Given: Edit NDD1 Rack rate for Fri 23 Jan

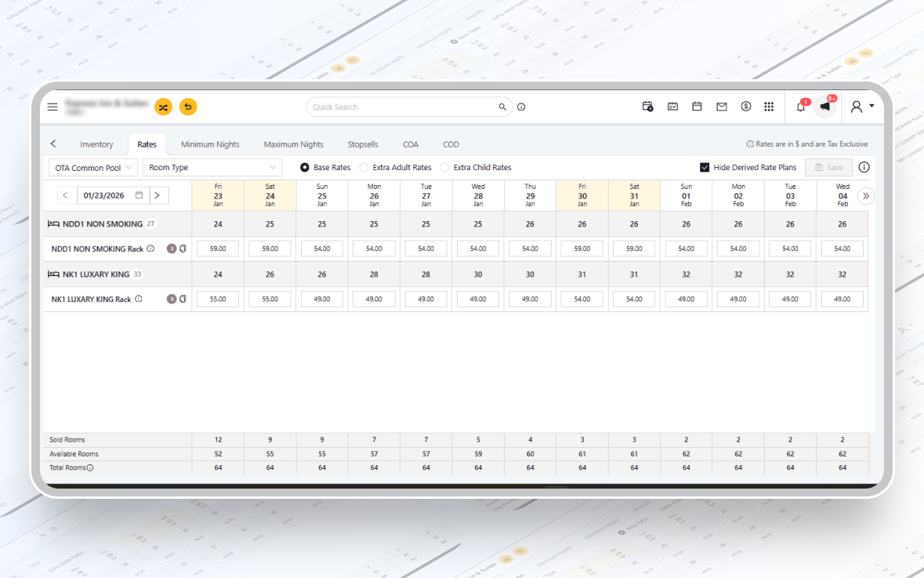Looking at the screenshot, I should point(218,249).
